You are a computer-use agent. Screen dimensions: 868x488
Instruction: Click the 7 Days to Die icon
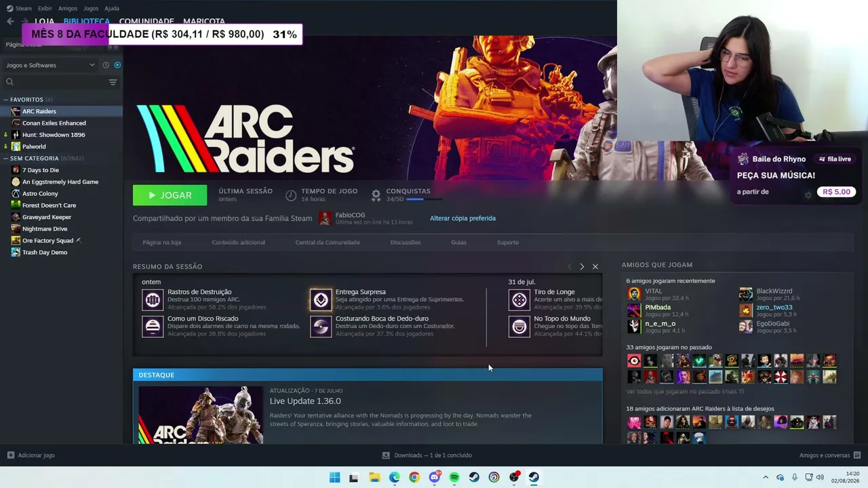tap(16, 170)
